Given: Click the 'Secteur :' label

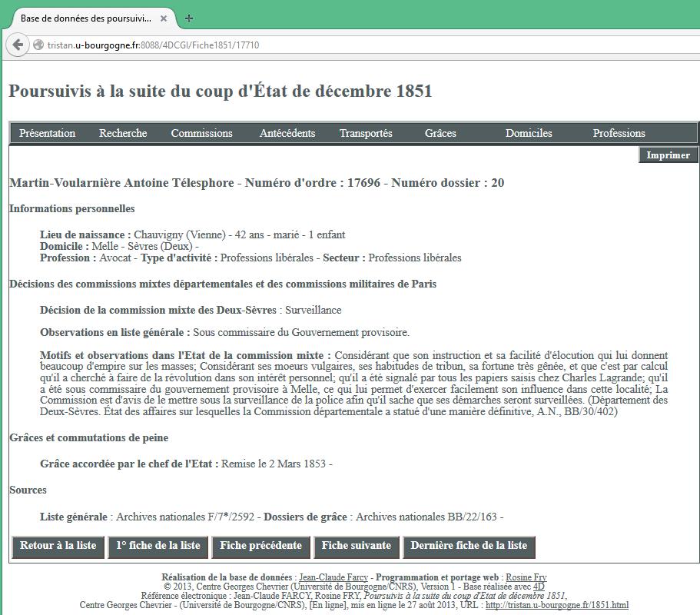Looking at the screenshot, I should click(x=344, y=258).
